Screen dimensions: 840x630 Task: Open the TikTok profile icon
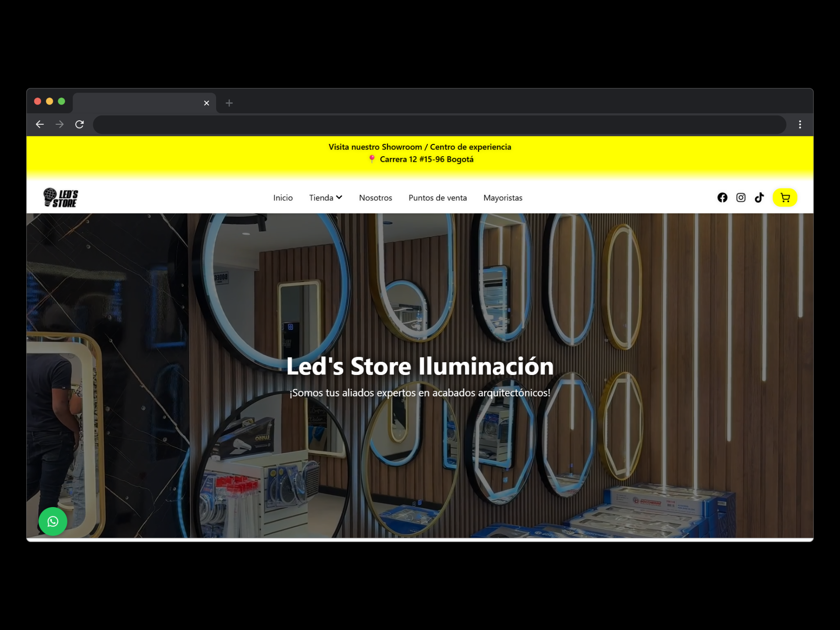pyautogui.click(x=759, y=198)
